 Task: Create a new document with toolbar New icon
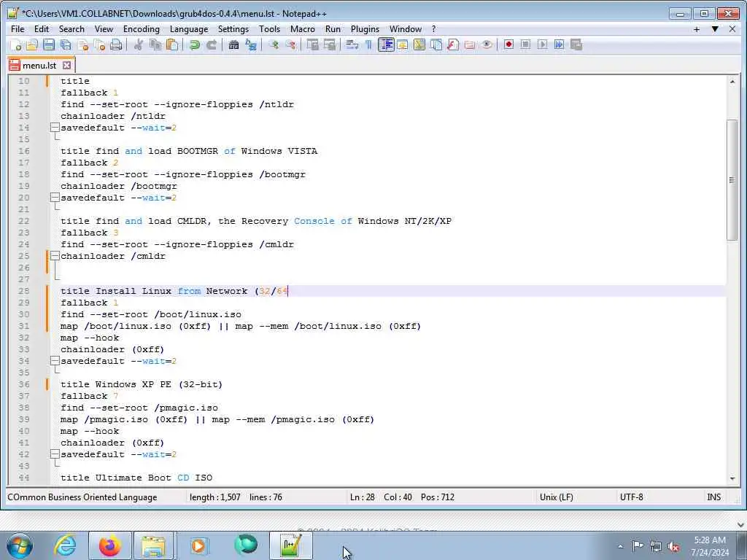(16, 44)
